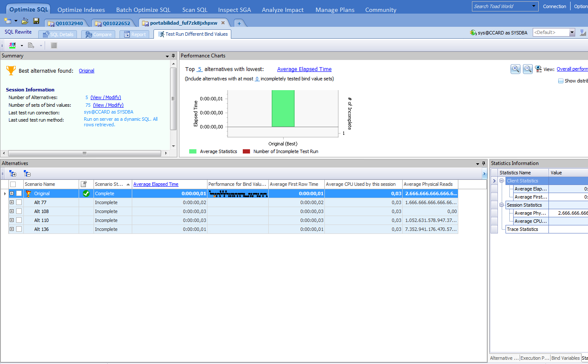Select the header select-all checkbox in Alternatives

point(13,184)
